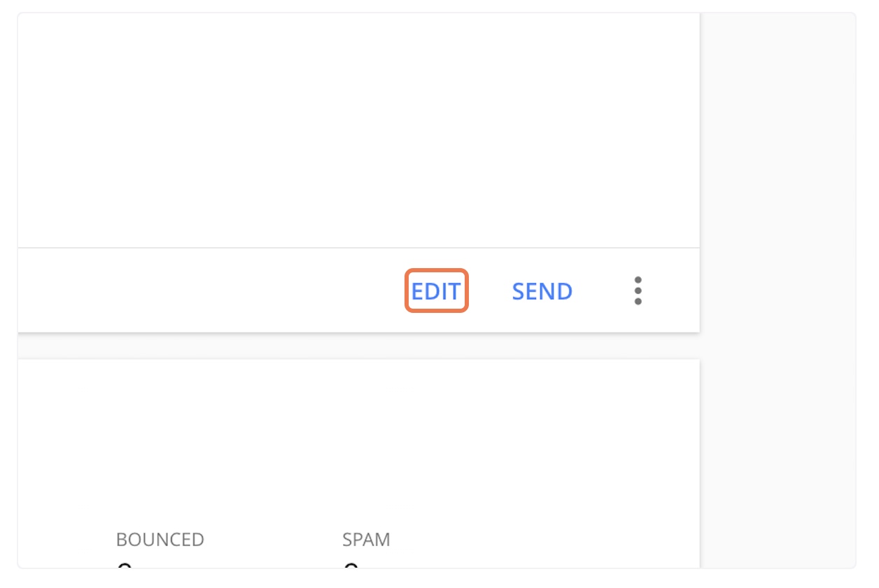Expand the vertical ellipsis menu beside SEND

point(638,290)
